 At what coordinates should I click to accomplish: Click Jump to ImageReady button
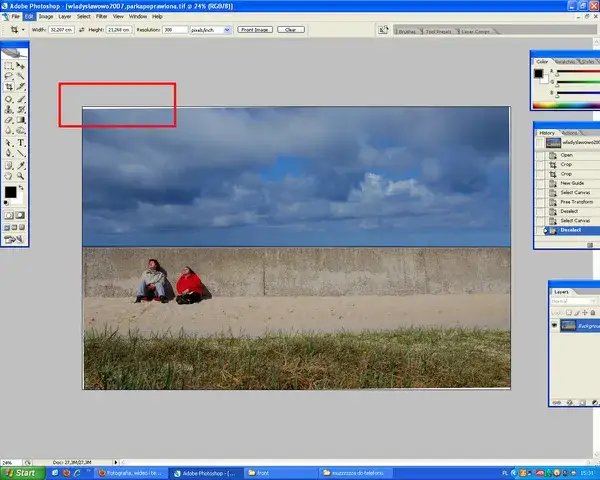tap(14, 240)
